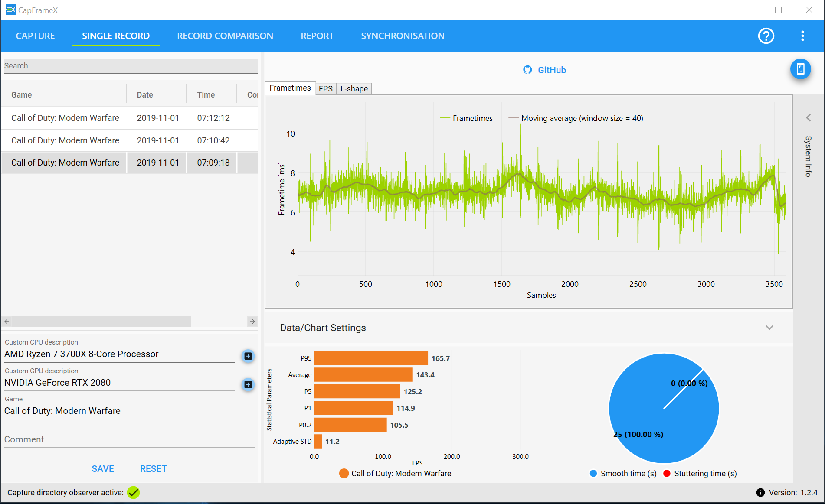
Task: Open the three-dot overflow menu
Action: (802, 36)
